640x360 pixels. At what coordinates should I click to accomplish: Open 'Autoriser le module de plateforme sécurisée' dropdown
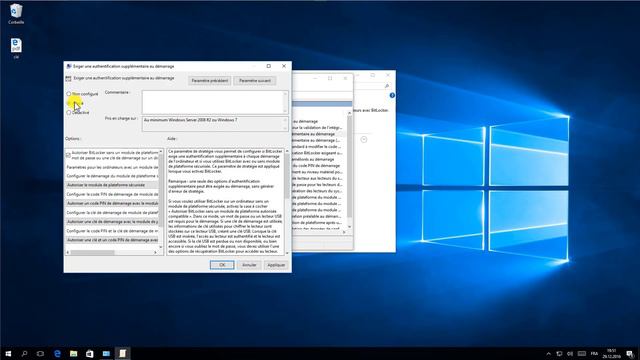tap(112, 185)
